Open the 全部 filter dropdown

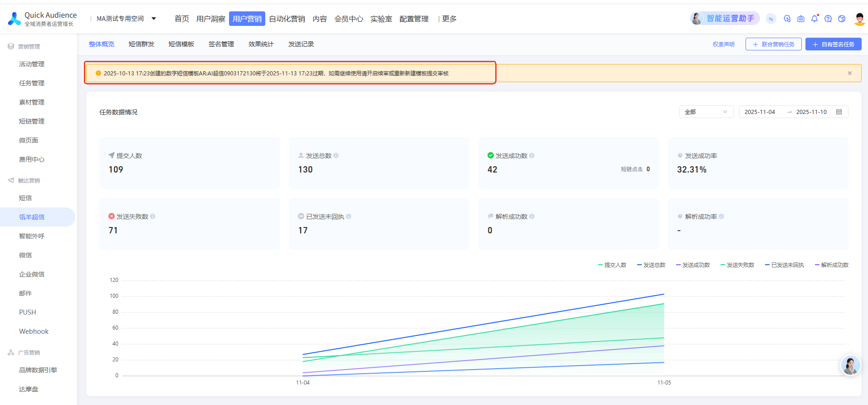(x=706, y=112)
